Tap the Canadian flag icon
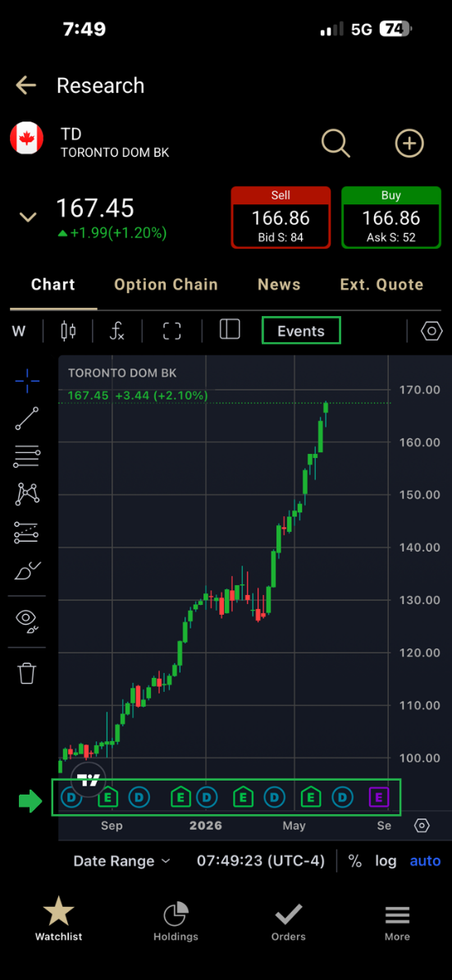The width and height of the screenshot is (452, 980). [x=27, y=138]
